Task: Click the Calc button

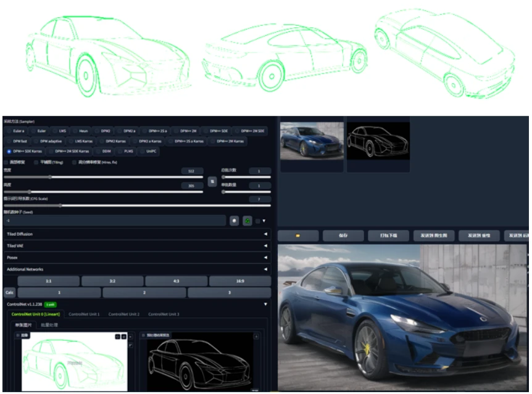Action: (x=9, y=293)
